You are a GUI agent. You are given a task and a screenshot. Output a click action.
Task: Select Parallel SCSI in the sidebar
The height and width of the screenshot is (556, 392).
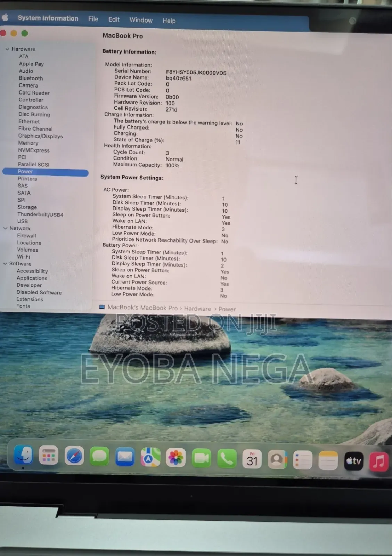34,164
